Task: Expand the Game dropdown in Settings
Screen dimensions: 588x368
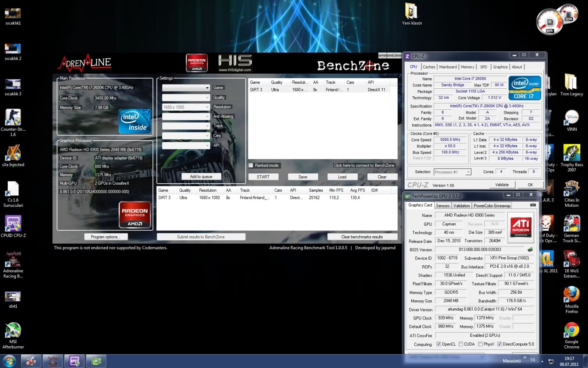Action: (x=186, y=88)
